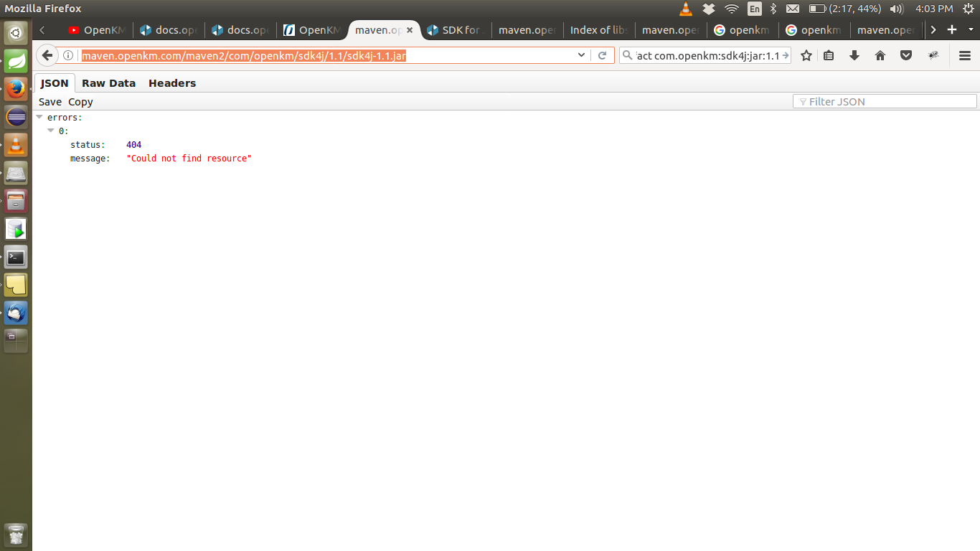Screen dimensions: 980x551
Task: Reload the current page
Action: [602, 55]
